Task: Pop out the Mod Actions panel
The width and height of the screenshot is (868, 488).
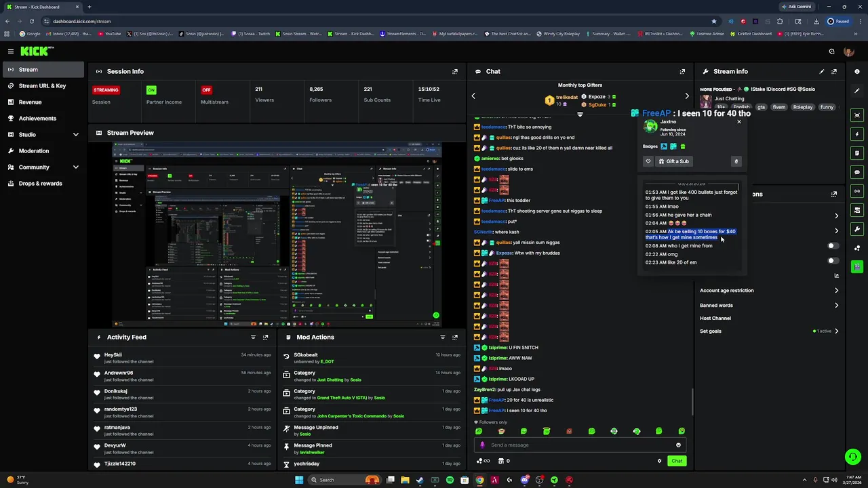Action: (455, 337)
